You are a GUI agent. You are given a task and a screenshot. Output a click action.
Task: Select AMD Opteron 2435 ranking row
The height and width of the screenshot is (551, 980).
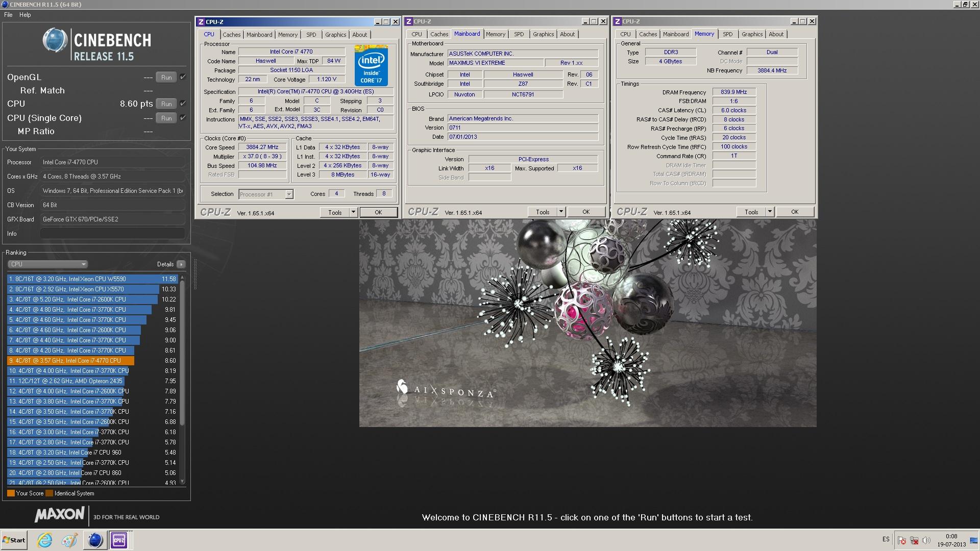click(92, 381)
